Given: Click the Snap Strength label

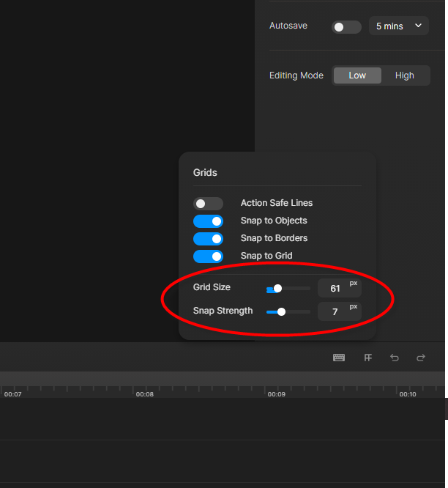Looking at the screenshot, I should pos(223,311).
